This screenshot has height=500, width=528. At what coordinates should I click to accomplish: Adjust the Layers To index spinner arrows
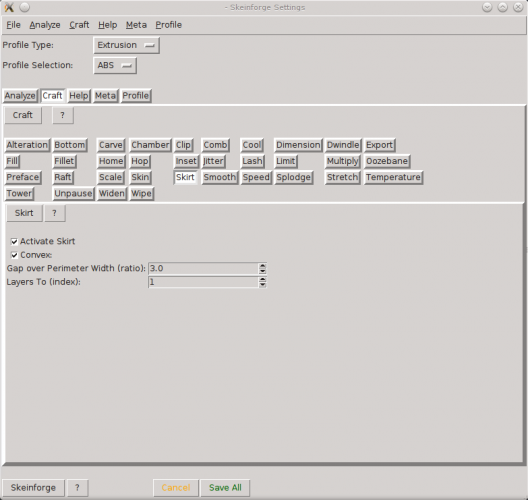coord(263,282)
